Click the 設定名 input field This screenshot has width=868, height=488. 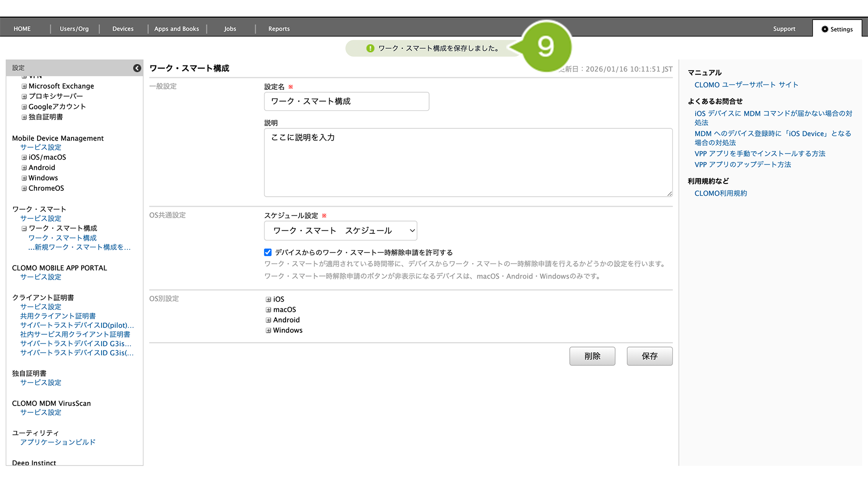[x=346, y=102]
